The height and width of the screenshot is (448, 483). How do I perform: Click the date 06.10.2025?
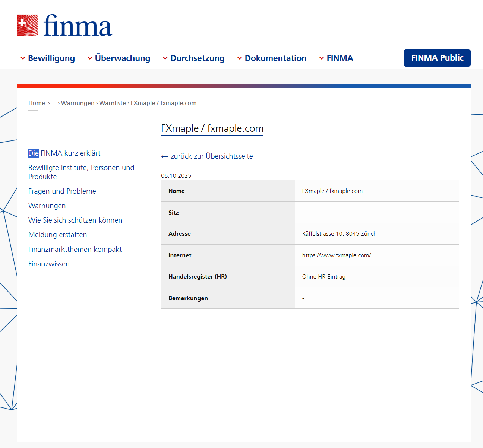(x=176, y=175)
